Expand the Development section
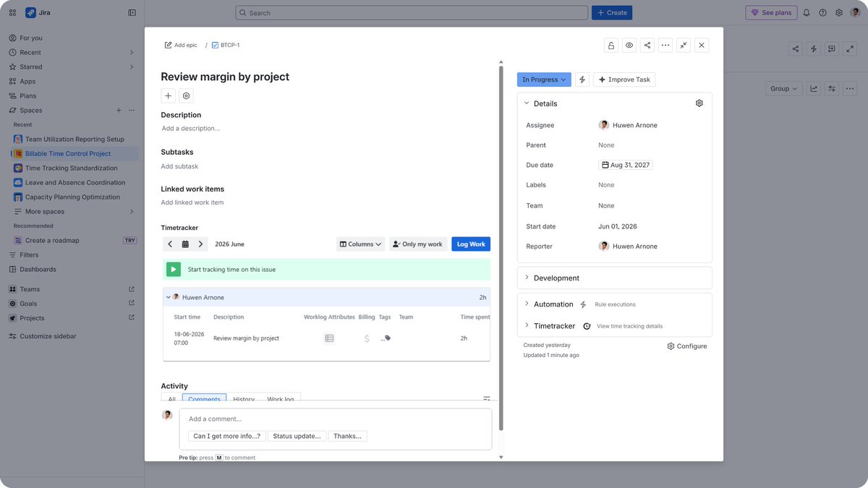Screen dimensions: 868x488 (527, 278)
